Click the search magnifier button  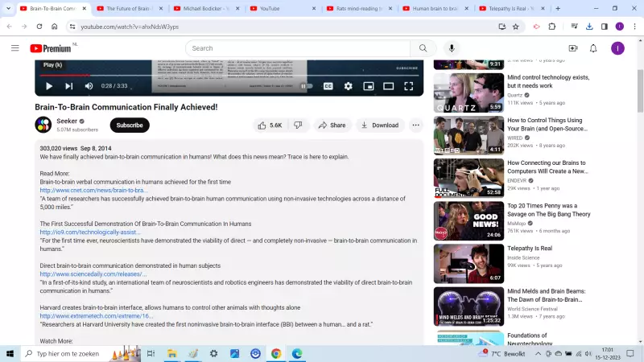coord(423,48)
